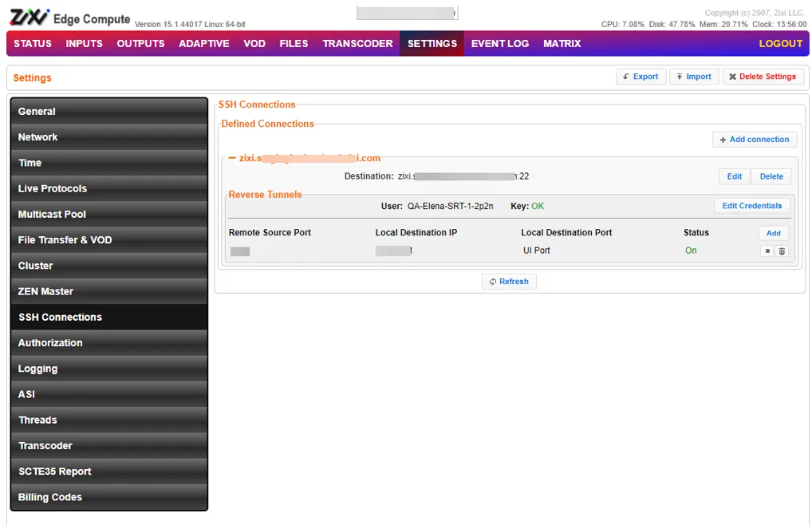Click LOGOUT
The image size is (812, 525).
pyautogui.click(x=780, y=44)
